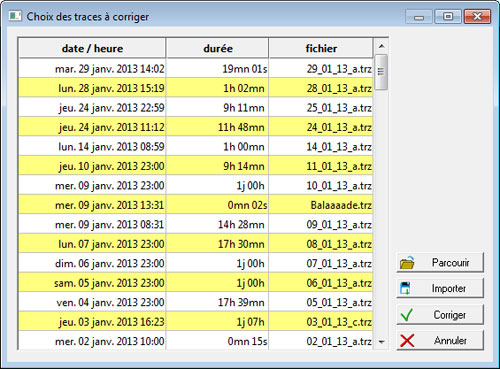Click file name 14_01_13_a.trz
The image size is (500, 369).
339,146
